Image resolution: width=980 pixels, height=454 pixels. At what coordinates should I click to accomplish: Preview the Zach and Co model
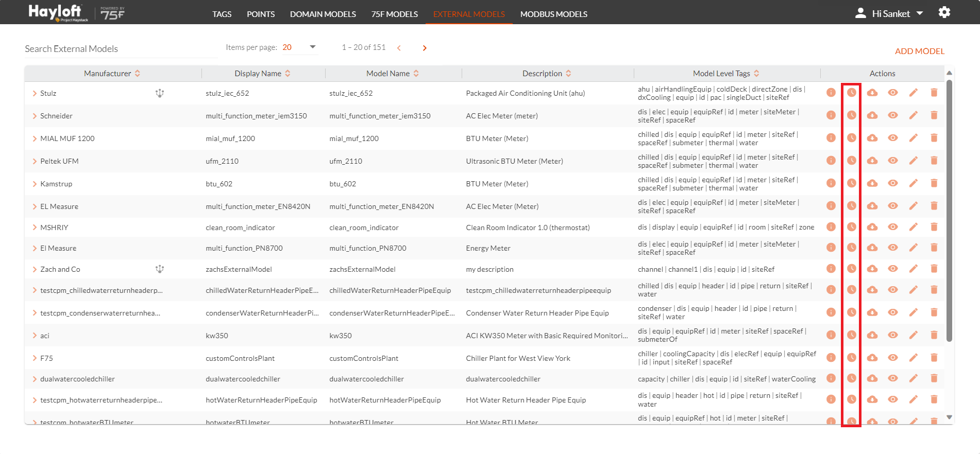pos(893,269)
